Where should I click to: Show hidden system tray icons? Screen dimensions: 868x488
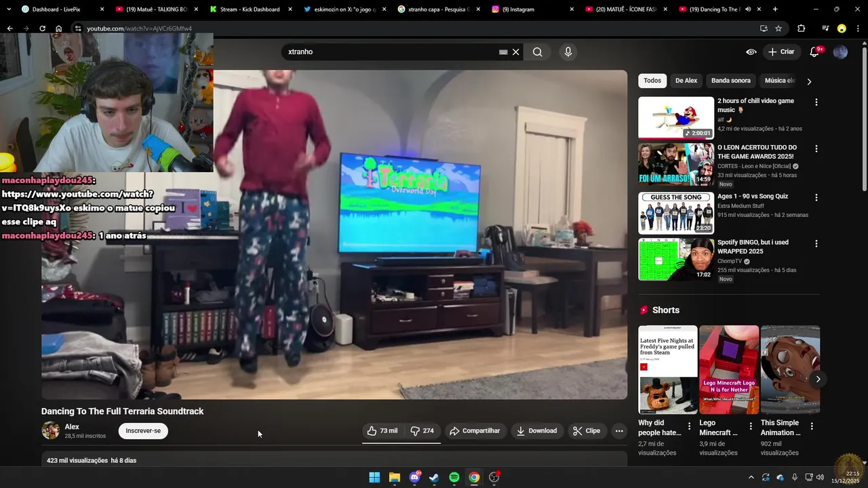(x=751, y=477)
